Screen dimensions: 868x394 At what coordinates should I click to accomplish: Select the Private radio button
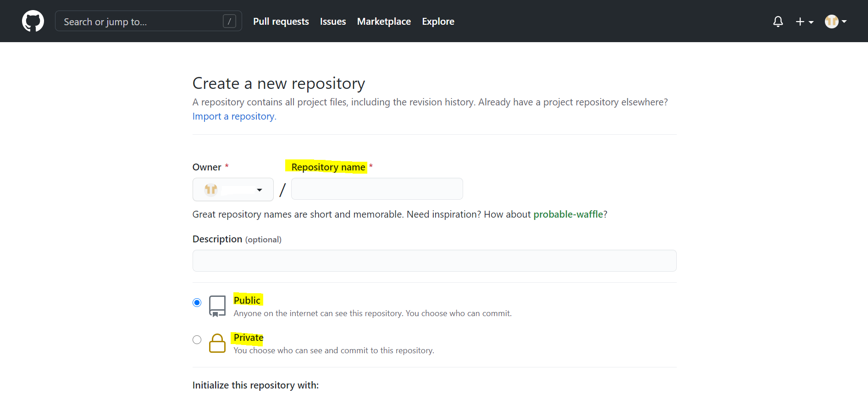click(x=197, y=339)
